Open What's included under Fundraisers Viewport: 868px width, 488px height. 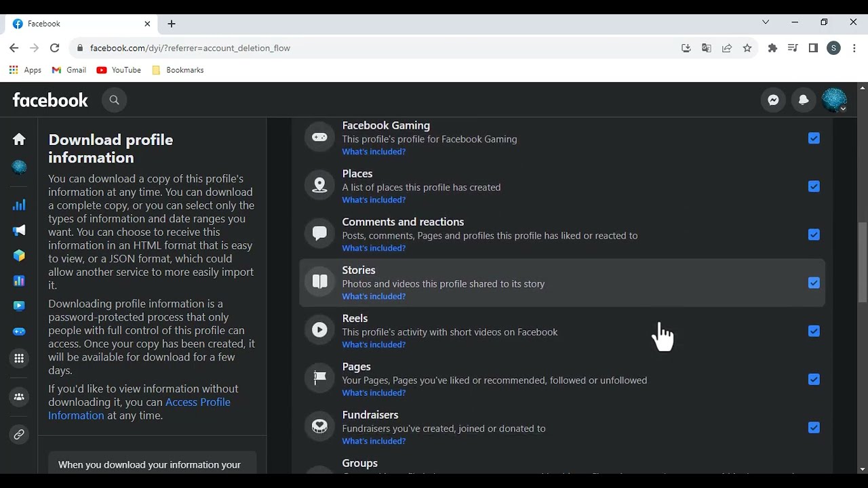tap(374, 441)
